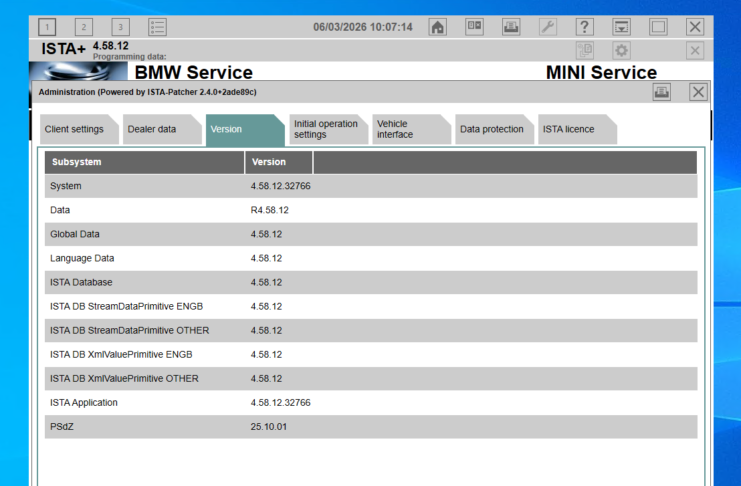Select ISTA DB StreamDataPrimitive ENGB row

371,306
